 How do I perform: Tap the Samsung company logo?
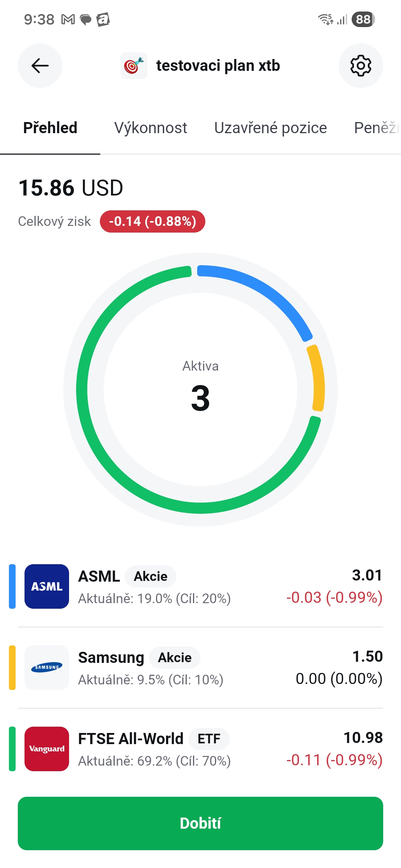click(47, 668)
